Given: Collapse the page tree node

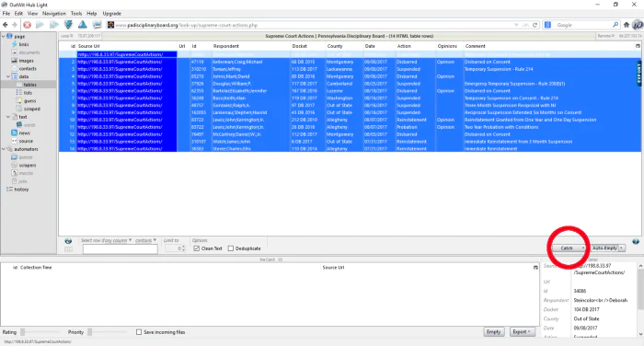Looking at the screenshot, I should point(4,37).
